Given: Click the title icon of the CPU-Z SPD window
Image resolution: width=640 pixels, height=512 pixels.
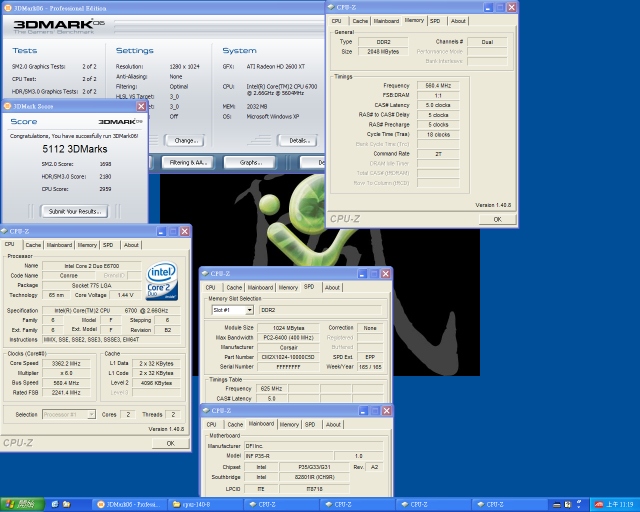Looking at the screenshot, I should pyautogui.click(x=206, y=273).
